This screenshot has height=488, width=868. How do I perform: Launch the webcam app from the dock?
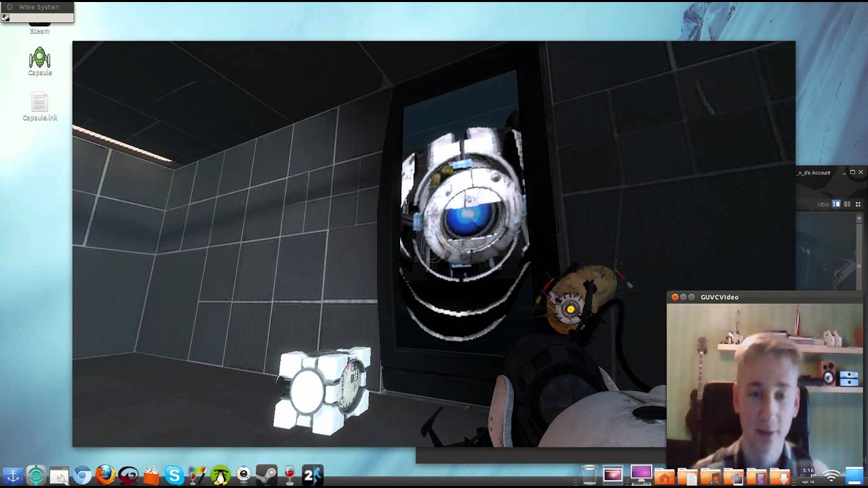tap(243, 476)
